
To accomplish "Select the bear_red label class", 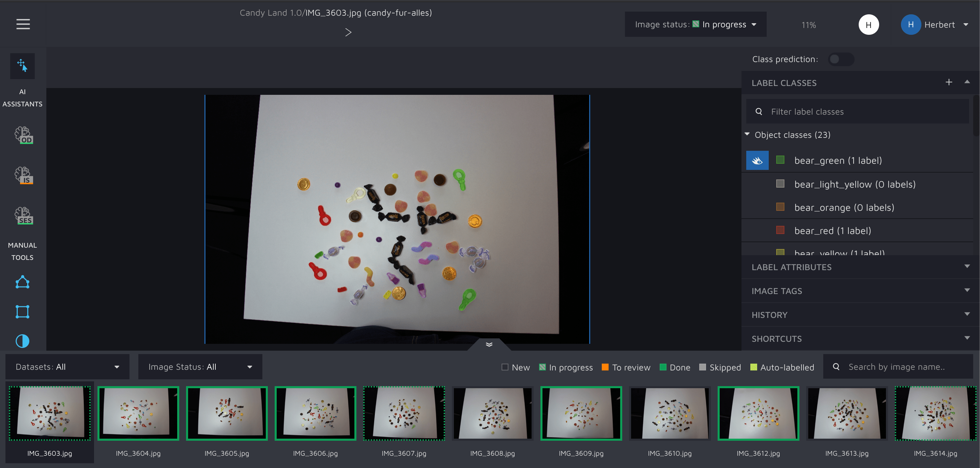I will [x=832, y=231].
